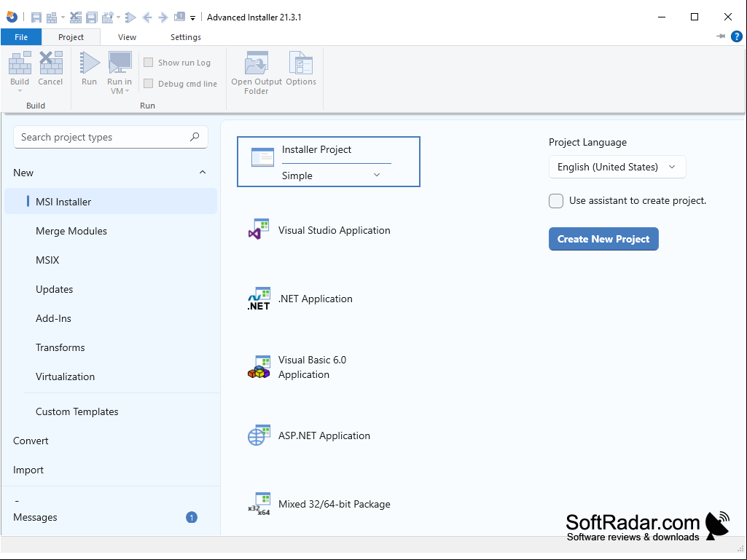Click the Mixed 32/64-bit Package label
This screenshot has width=747, height=560.
click(335, 504)
